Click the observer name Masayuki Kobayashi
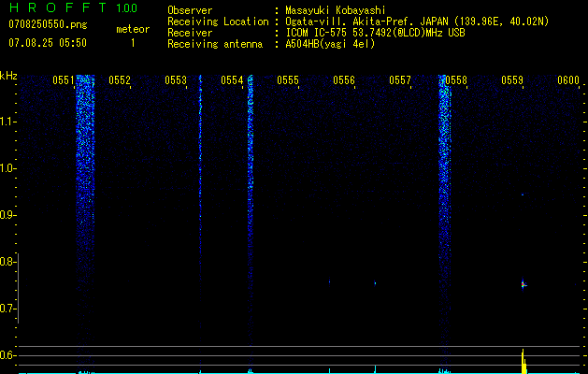The image size is (588, 374). [336, 10]
